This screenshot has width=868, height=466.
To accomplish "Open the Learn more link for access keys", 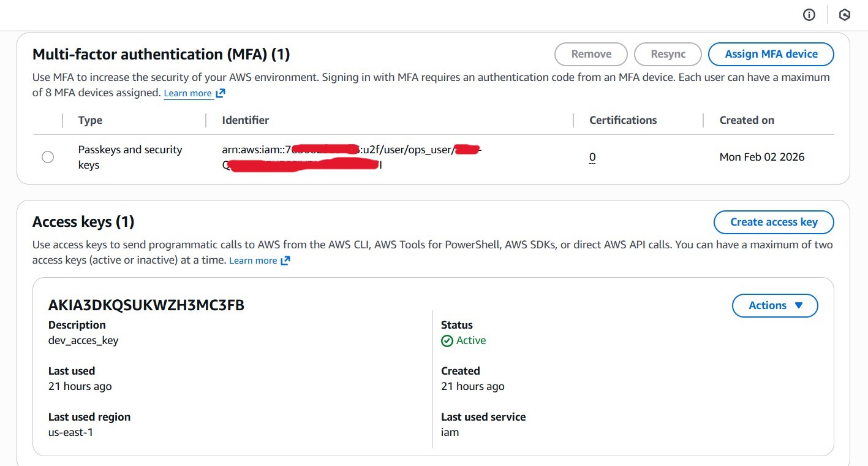I will click(x=253, y=261).
